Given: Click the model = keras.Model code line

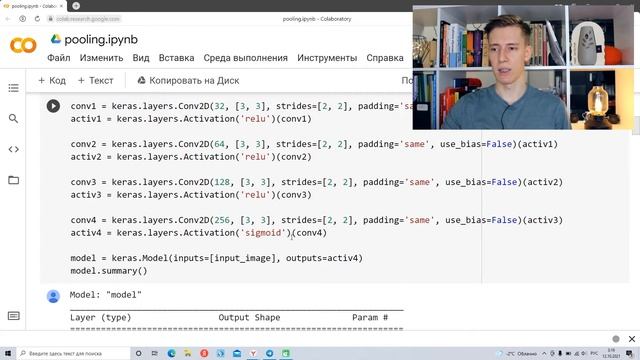Looking at the screenshot, I should point(216,258).
